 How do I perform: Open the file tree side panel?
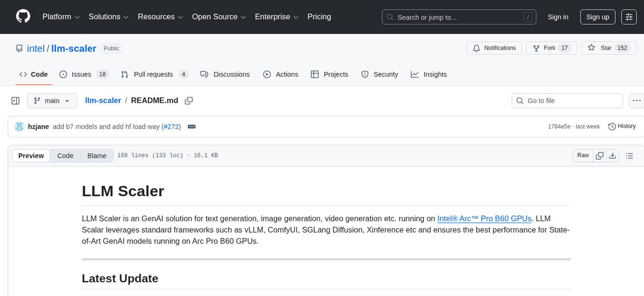click(15, 100)
